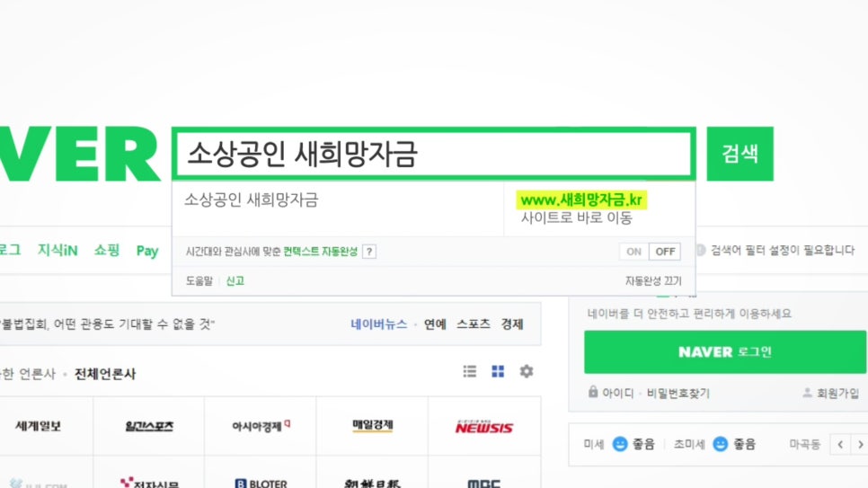
Task: Click 비밀번호찾기 link
Action: pyautogui.click(x=678, y=394)
